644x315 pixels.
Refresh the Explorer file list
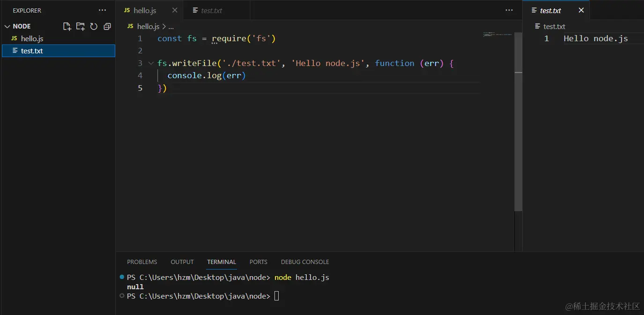coord(94,26)
